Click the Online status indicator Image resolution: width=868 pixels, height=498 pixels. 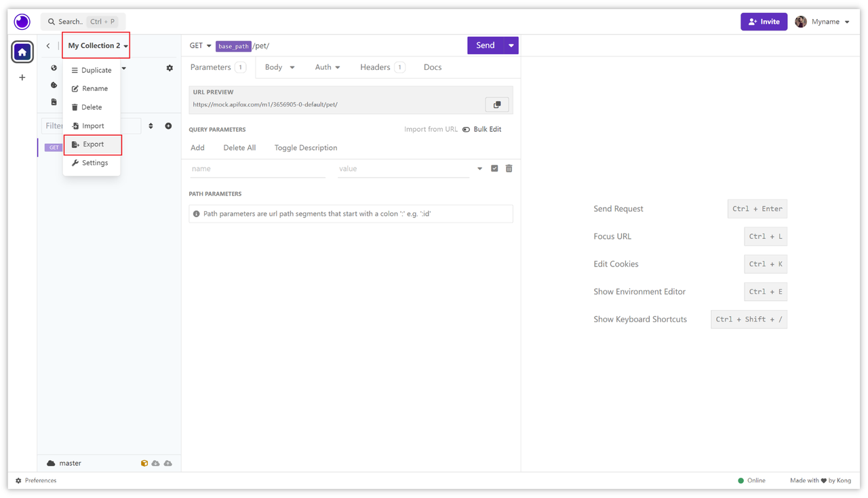(751, 480)
